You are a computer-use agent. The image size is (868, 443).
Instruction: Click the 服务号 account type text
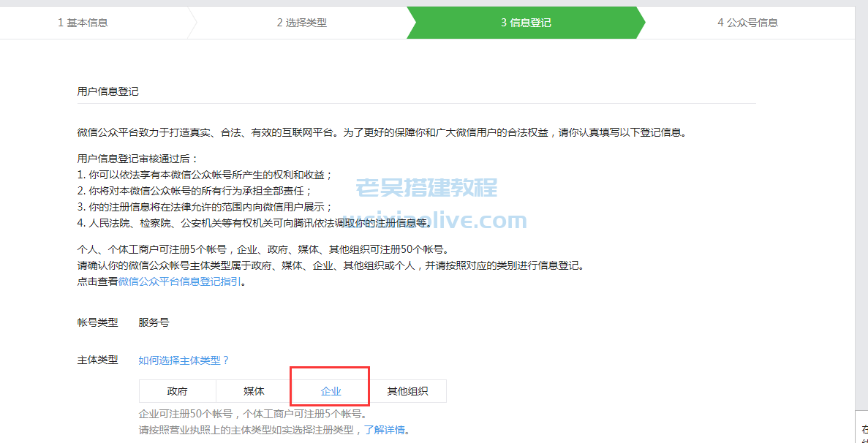click(x=154, y=322)
